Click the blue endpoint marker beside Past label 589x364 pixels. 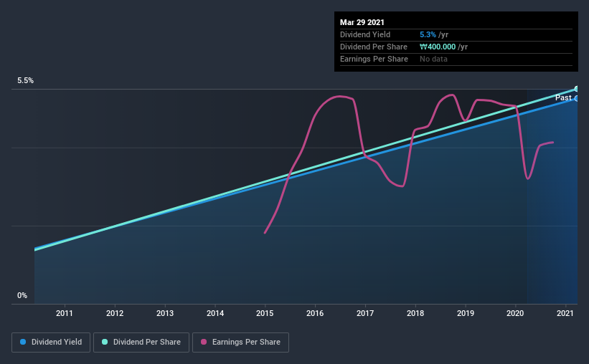click(x=577, y=98)
